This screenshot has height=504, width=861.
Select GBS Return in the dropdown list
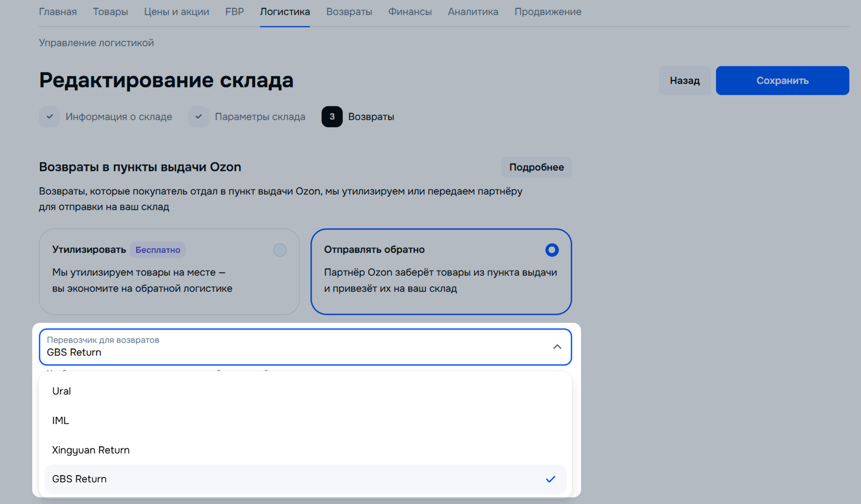tap(79, 479)
